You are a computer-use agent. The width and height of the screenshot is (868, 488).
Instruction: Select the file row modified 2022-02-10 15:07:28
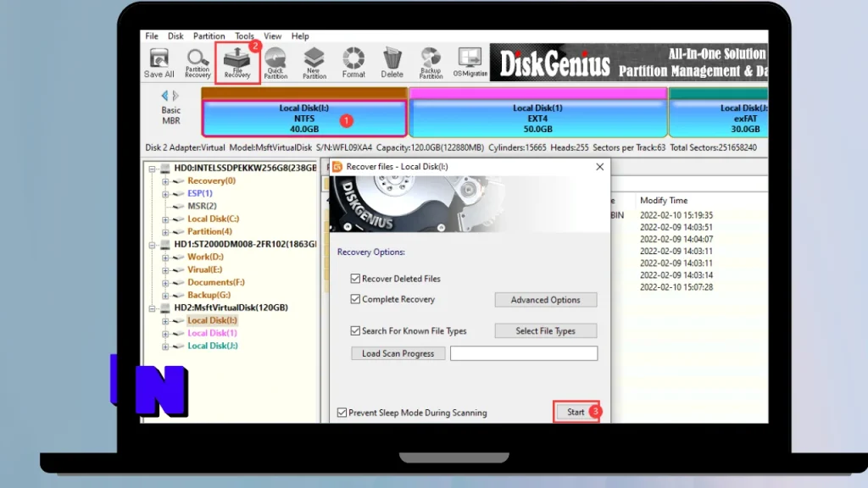[x=676, y=288]
